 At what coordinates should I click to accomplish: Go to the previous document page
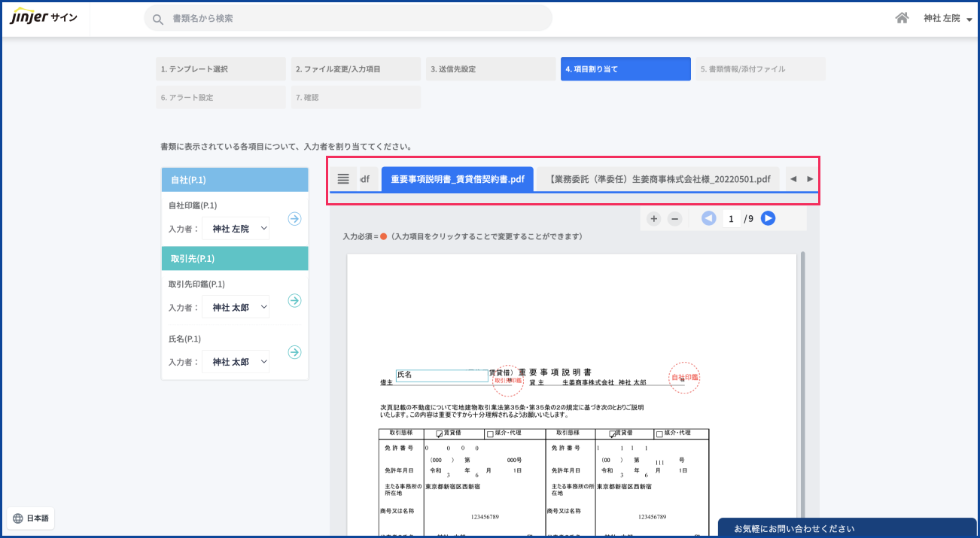(708, 219)
